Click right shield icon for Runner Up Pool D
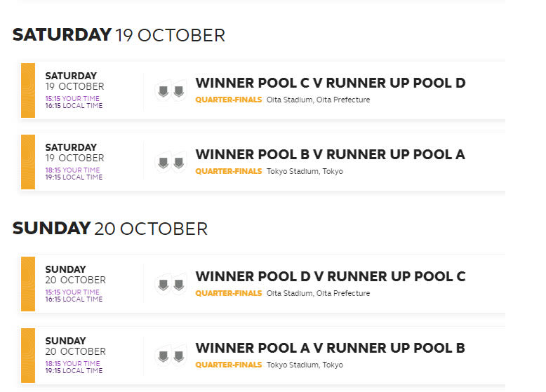The image size is (546, 392). coord(179,91)
